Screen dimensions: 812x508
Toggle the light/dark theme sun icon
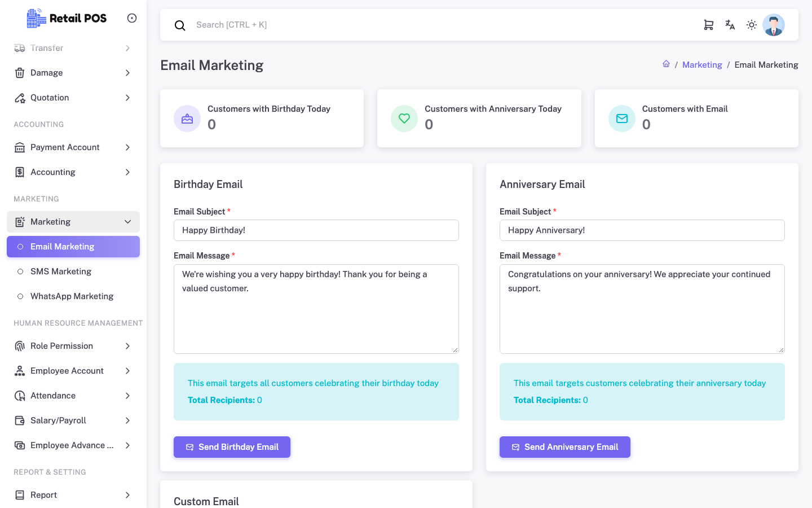752,25
